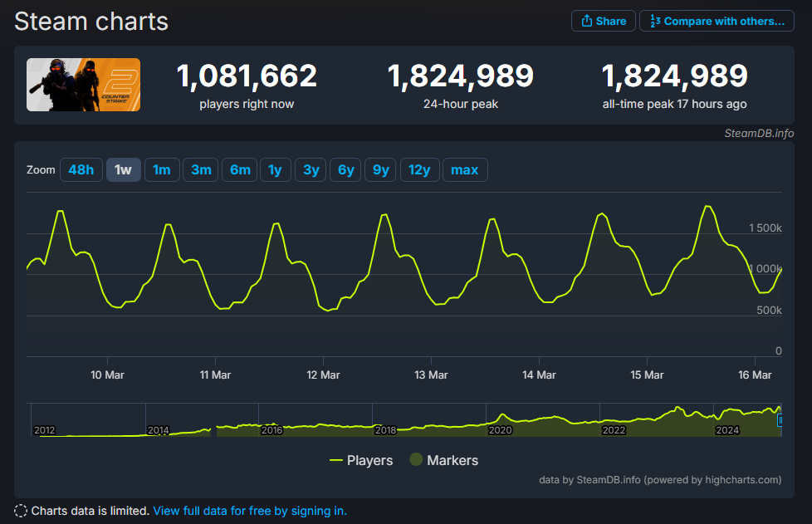Click the 1,081,662 players right now figure
The image size is (812, 524).
tap(247, 76)
